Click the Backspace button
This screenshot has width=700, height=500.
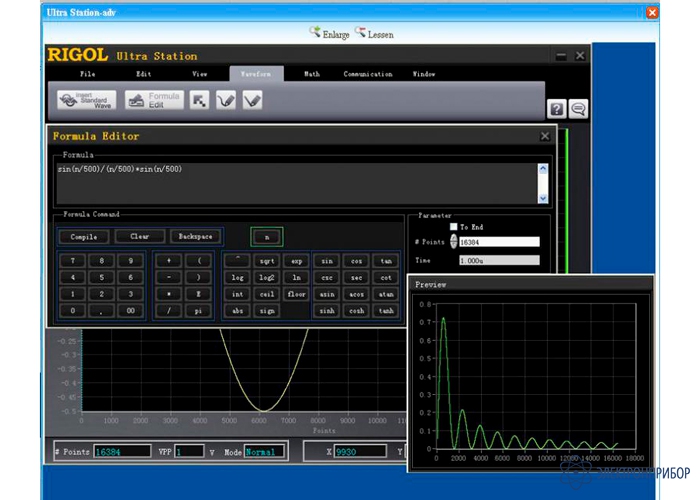[x=196, y=237]
